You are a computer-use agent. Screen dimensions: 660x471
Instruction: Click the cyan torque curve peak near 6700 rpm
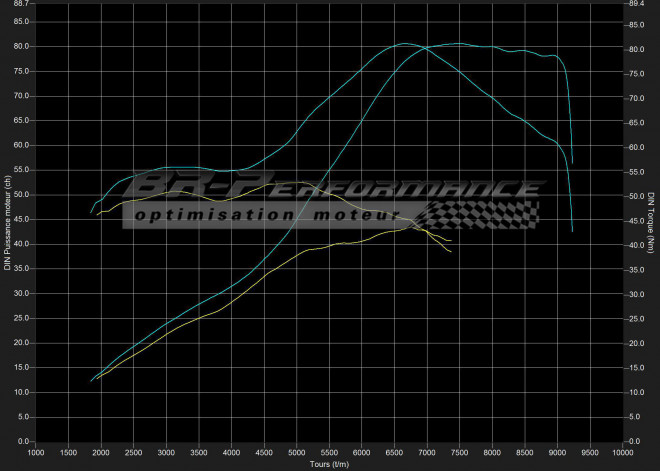pos(404,43)
